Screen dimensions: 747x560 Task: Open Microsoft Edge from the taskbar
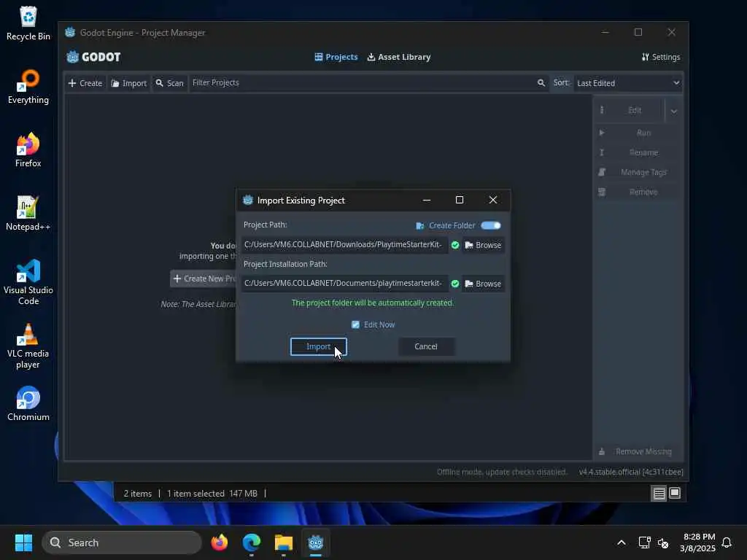click(252, 542)
